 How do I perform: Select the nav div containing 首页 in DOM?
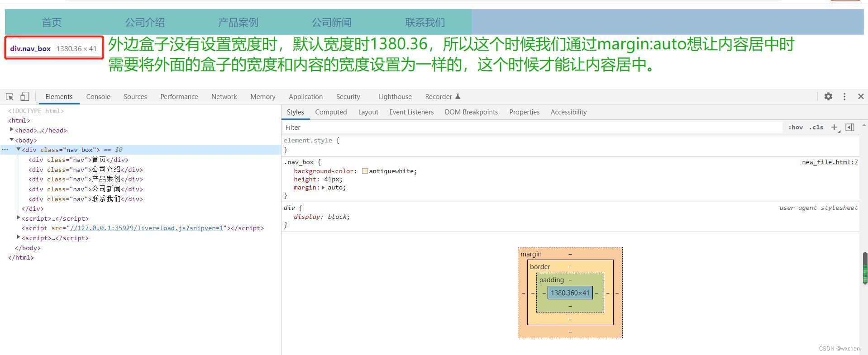(x=78, y=160)
